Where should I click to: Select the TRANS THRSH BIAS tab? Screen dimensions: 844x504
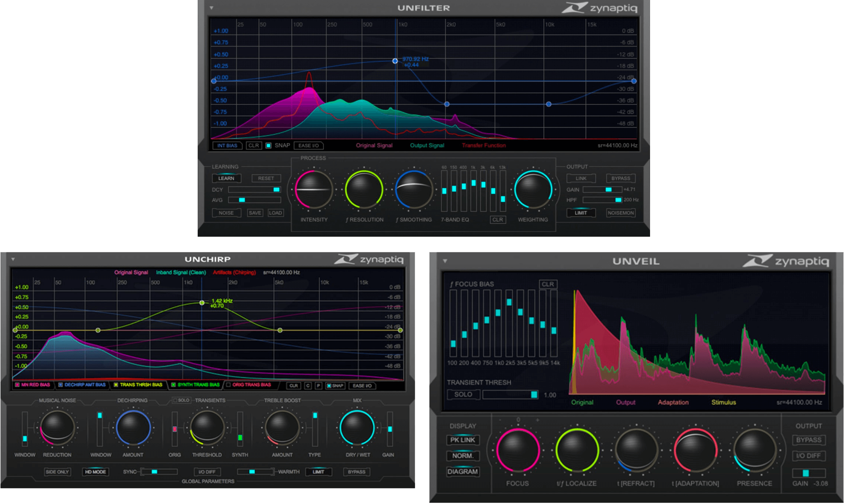[x=140, y=385]
